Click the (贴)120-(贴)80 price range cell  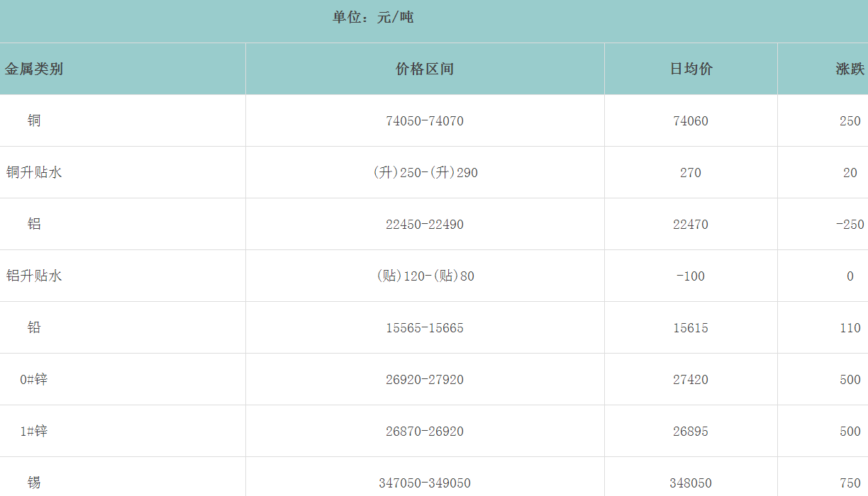[x=425, y=276]
